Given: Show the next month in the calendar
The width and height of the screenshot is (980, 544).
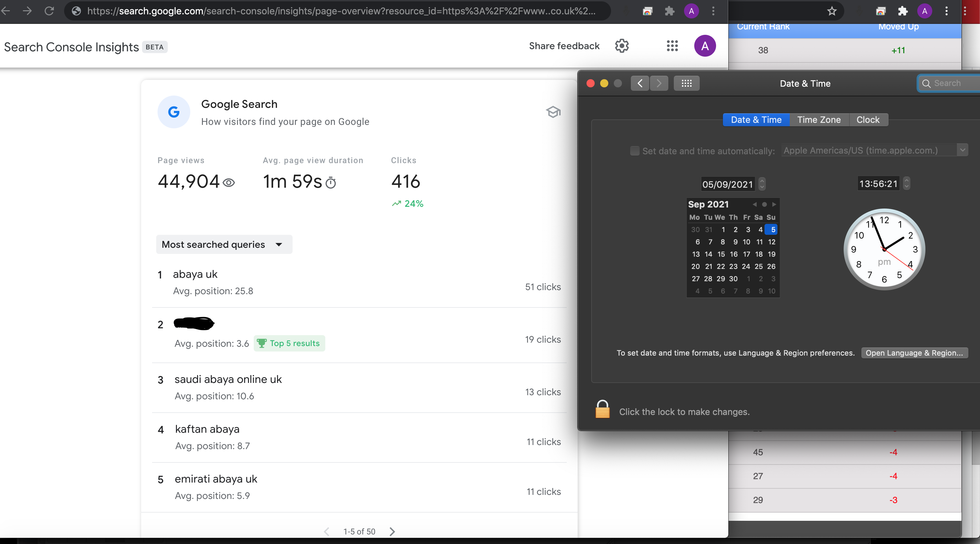Looking at the screenshot, I should pos(774,204).
